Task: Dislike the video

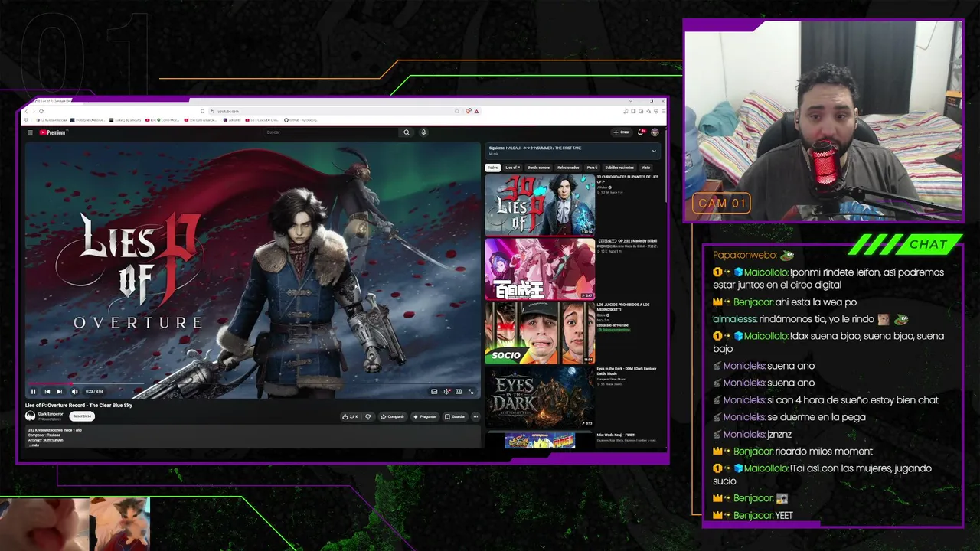Action: tap(367, 417)
